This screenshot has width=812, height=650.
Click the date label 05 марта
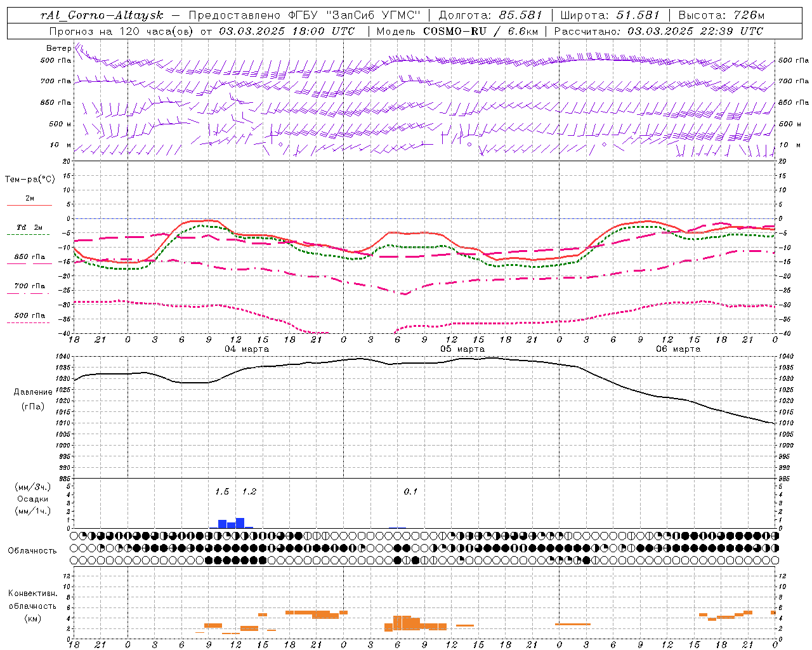pos(462,349)
